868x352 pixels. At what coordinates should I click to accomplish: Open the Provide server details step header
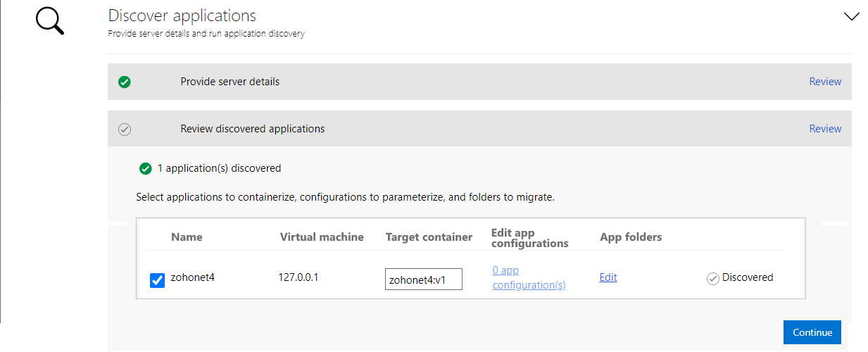479,82
